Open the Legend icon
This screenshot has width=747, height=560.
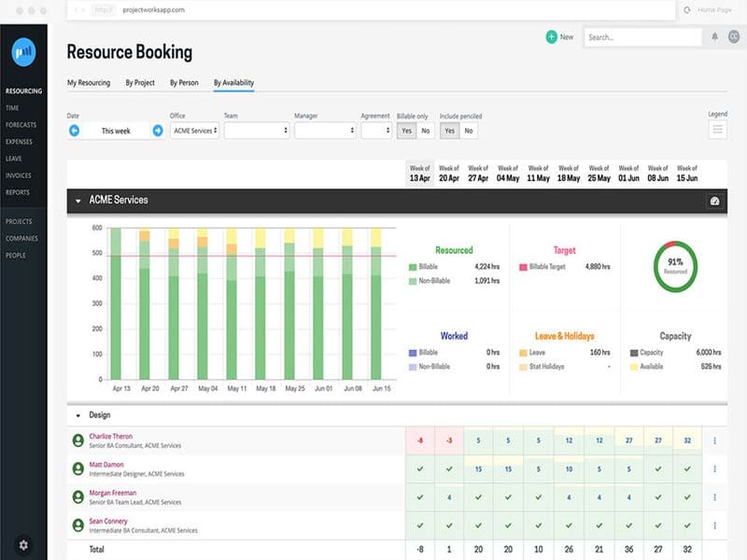pyautogui.click(x=717, y=130)
